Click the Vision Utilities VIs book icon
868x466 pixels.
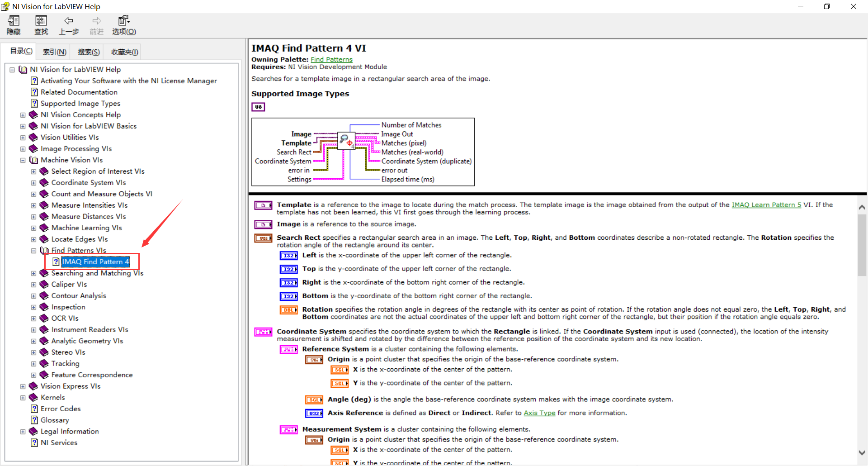[x=33, y=137]
